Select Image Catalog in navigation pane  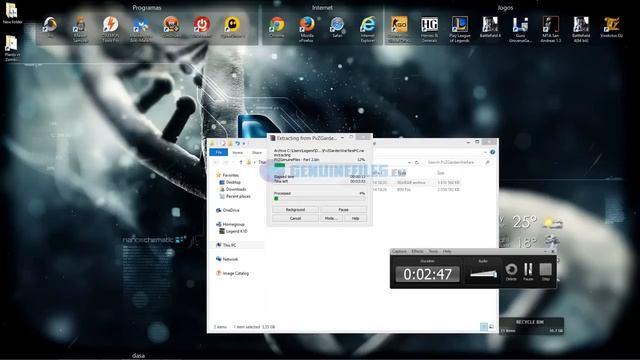[232, 273]
